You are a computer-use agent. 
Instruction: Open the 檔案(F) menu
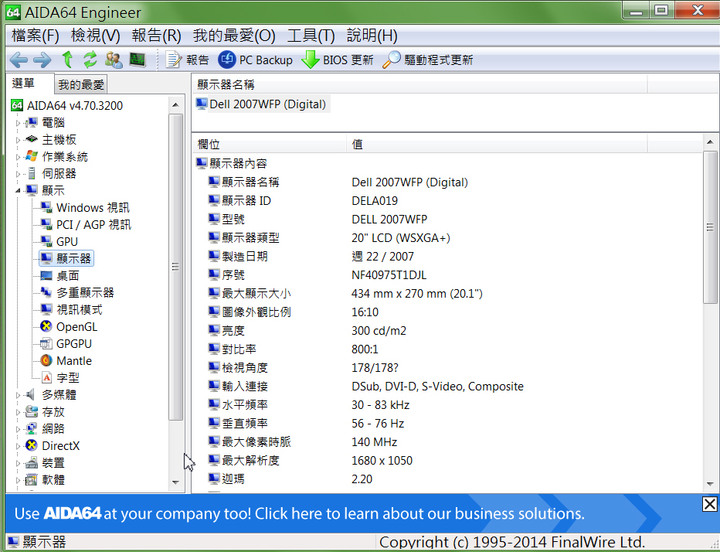click(x=35, y=35)
